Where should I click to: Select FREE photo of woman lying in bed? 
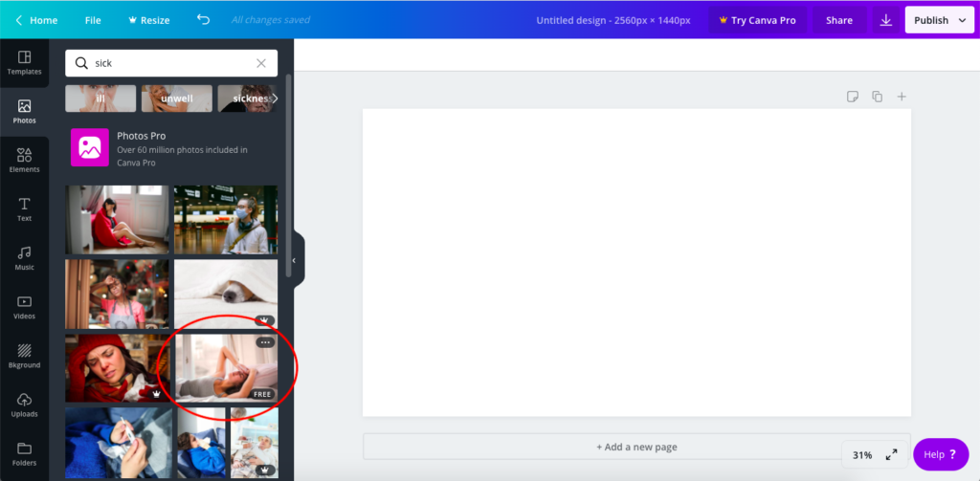(x=226, y=368)
